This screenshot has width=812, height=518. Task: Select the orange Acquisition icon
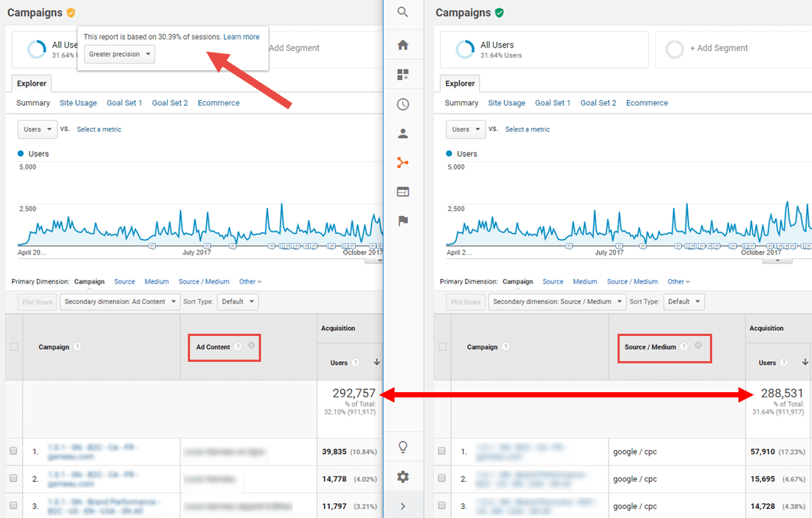403,163
